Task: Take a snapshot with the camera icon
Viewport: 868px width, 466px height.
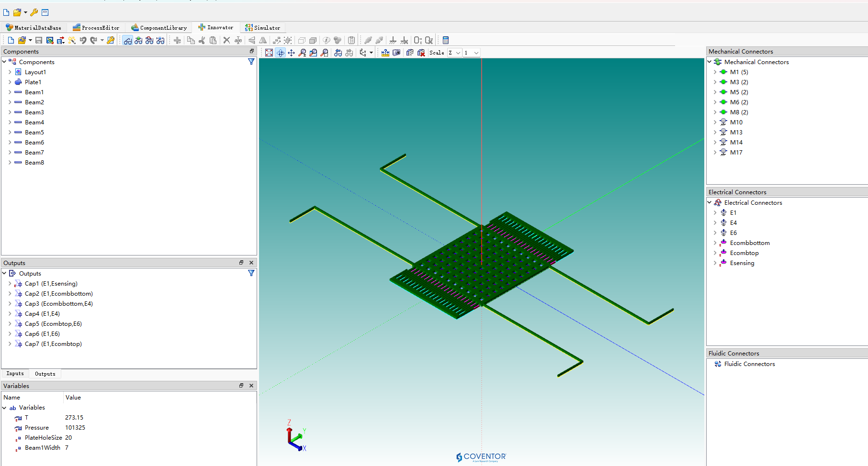Action: (x=396, y=53)
